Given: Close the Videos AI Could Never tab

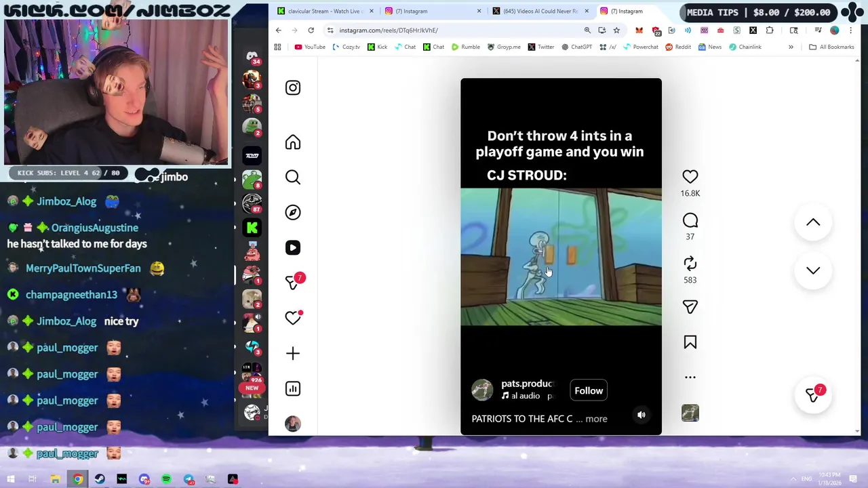Looking at the screenshot, I should coord(587,11).
